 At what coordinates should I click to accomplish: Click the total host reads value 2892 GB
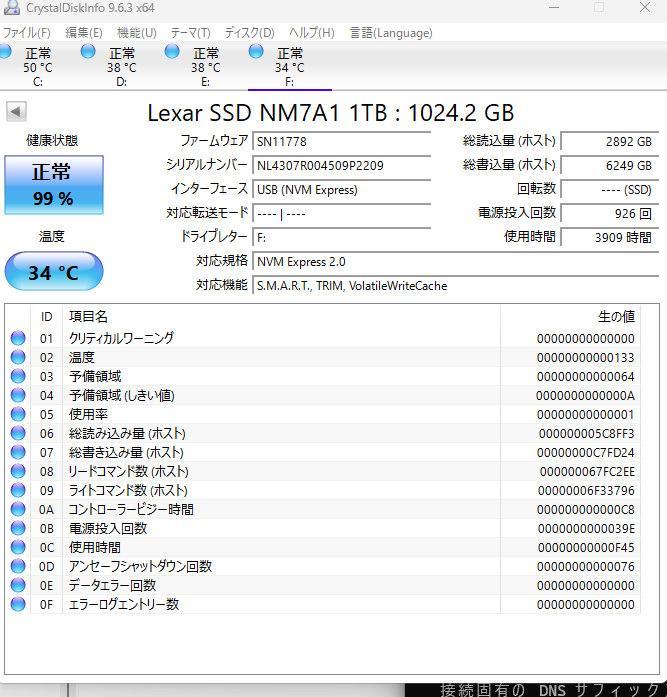pyautogui.click(x=610, y=142)
